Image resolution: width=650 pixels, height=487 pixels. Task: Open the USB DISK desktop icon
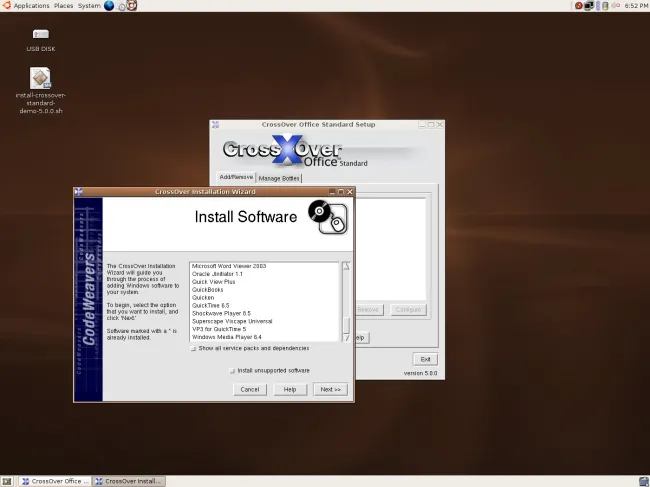40,36
